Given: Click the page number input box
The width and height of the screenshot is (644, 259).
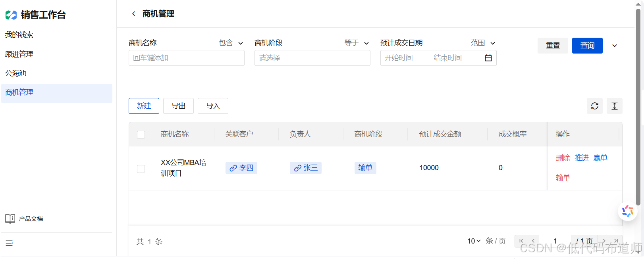Looking at the screenshot, I should point(555,241).
